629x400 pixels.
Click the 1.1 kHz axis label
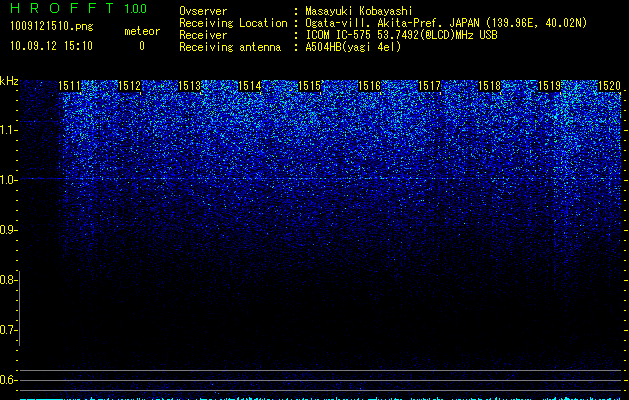[8, 130]
